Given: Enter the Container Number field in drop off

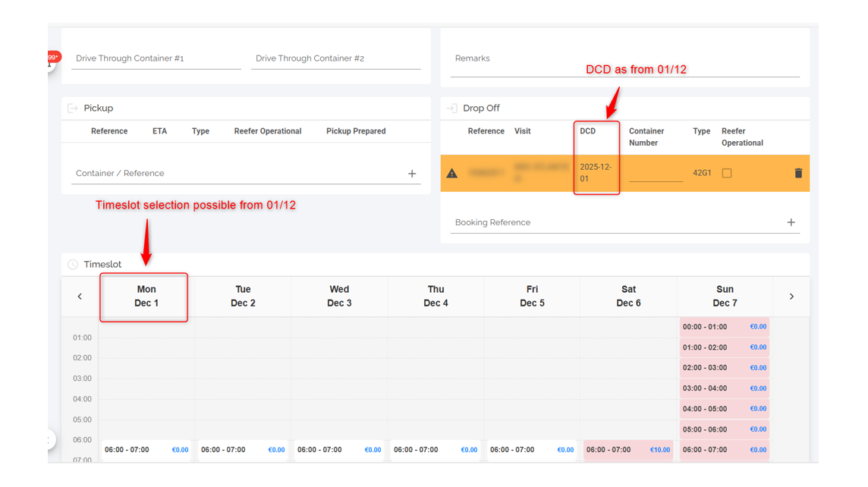Looking at the screenshot, I should (x=656, y=173).
